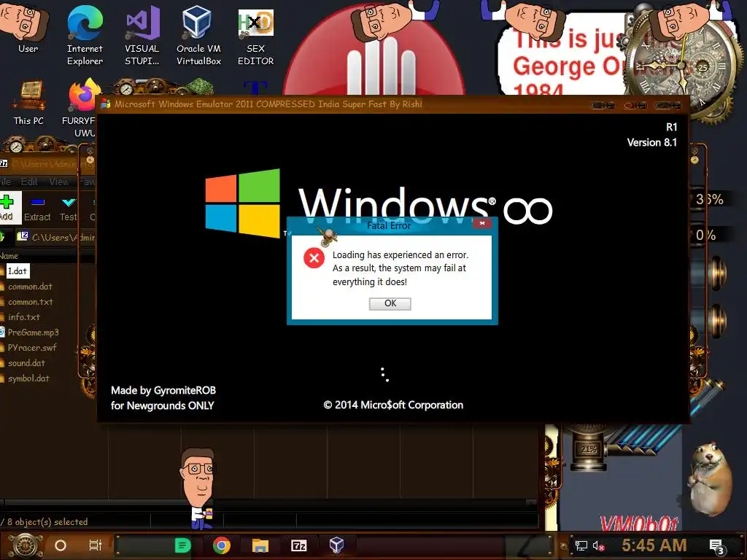Select PYracer.swf file
Screen dimensions: 747x560
point(32,348)
